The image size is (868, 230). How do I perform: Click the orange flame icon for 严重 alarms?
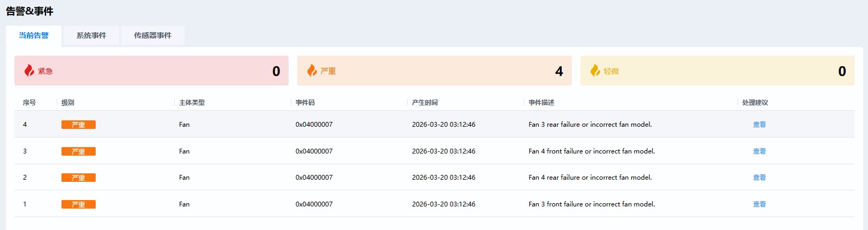[312, 71]
